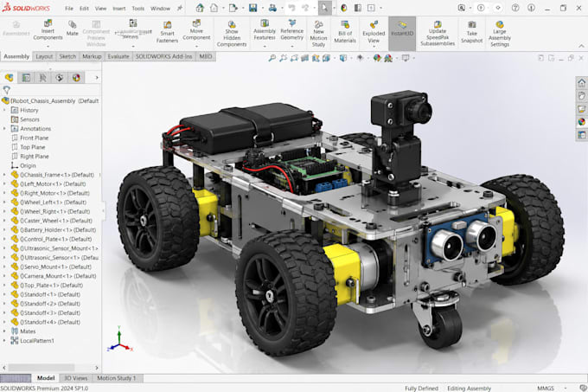This screenshot has height=392, width=588.
Task: Switch to the MBD ribbon tab
Action: point(206,56)
